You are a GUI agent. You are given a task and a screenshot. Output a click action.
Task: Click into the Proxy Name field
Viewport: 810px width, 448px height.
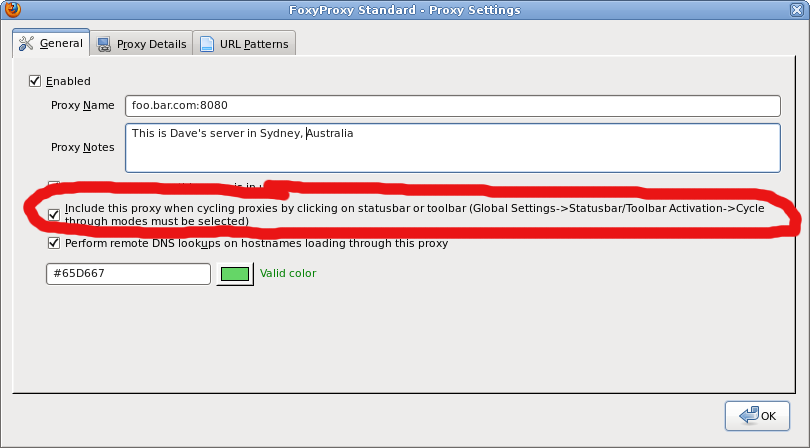(x=453, y=105)
